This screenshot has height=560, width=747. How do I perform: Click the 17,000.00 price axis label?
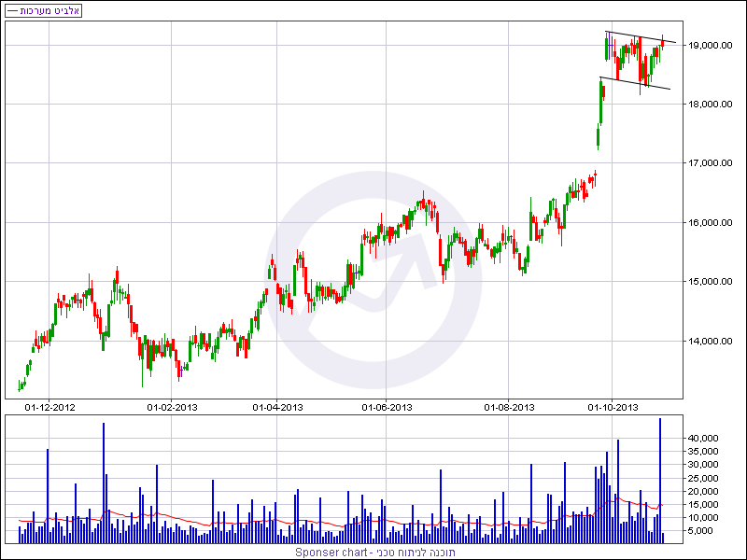pos(711,163)
